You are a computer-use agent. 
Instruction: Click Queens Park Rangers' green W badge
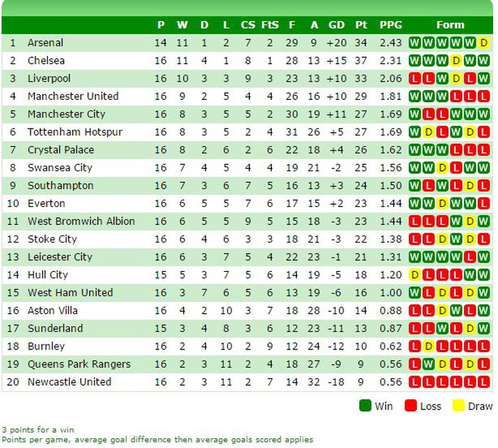(428, 364)
